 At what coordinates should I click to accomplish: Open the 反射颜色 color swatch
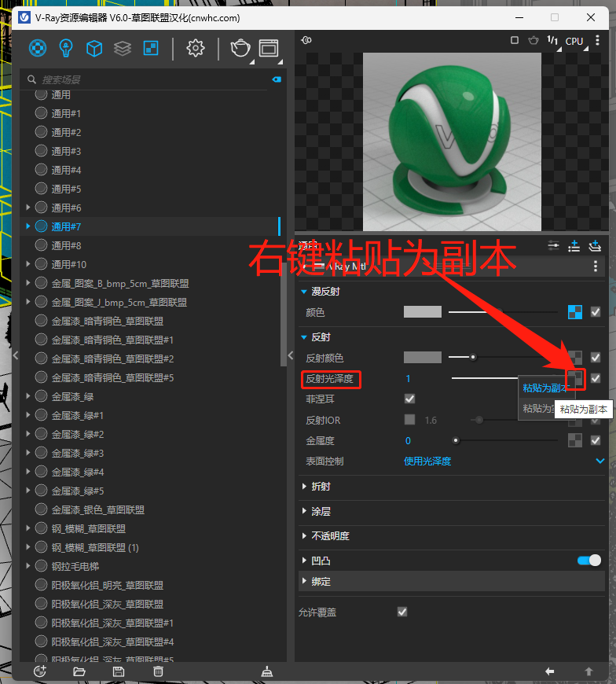(x=423, y=357)
